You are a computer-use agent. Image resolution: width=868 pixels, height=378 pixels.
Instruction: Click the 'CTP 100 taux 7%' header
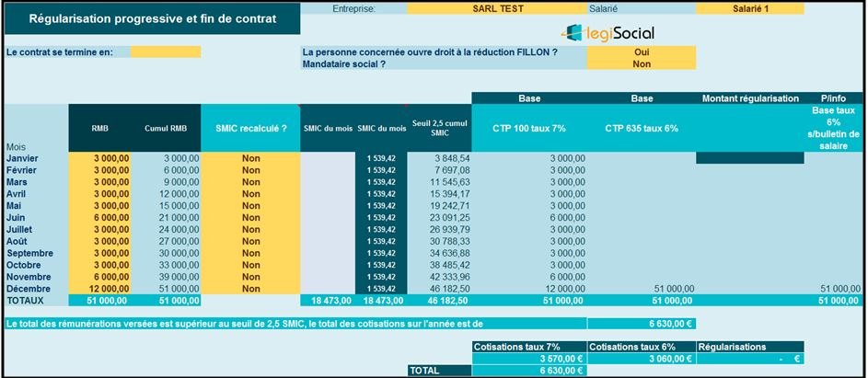(529, 128)
